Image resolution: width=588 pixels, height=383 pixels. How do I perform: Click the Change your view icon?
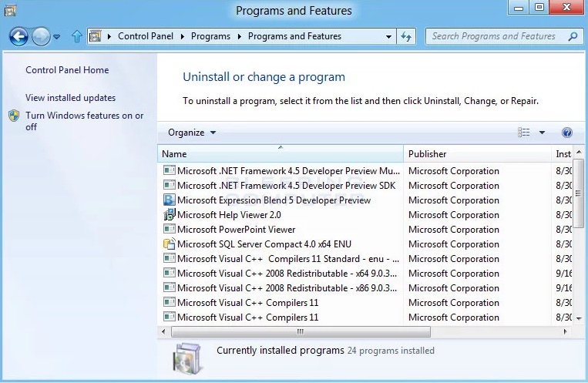(x=524, y=133)
